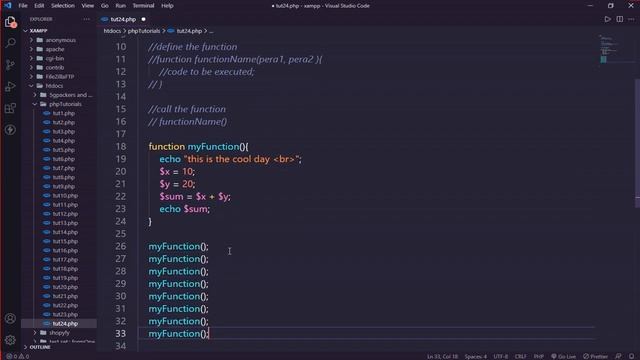The width and height of the screenshot is (640, 360).
Task: Open the View menu
Action: pos(87,6)
